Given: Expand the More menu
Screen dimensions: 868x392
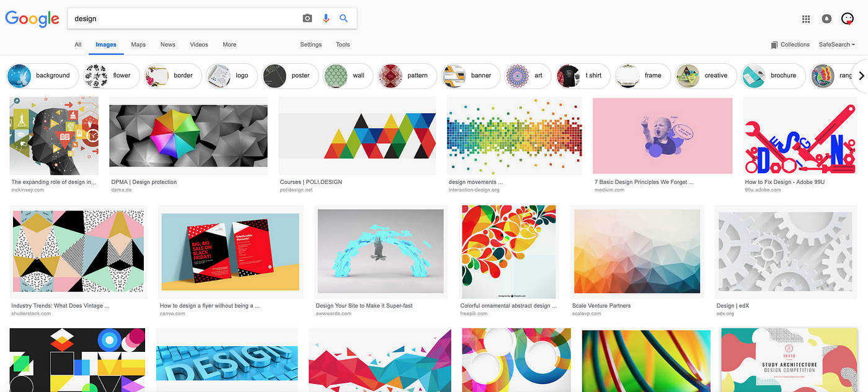Looking at the screenshot, I should pos(229,45).
